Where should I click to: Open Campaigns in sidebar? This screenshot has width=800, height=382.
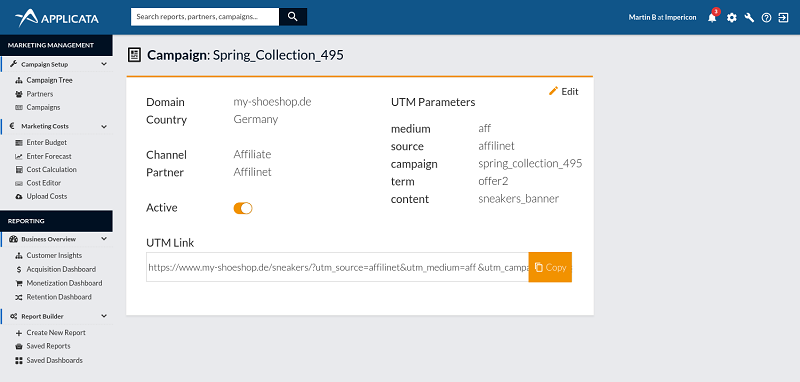[43, 108]
